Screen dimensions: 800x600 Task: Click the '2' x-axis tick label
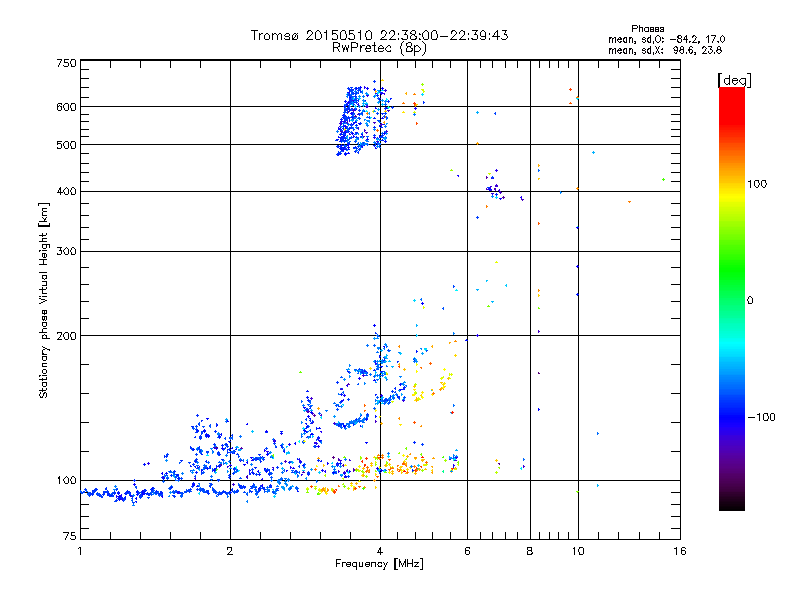pyautogui.click(x=230, y=551)
